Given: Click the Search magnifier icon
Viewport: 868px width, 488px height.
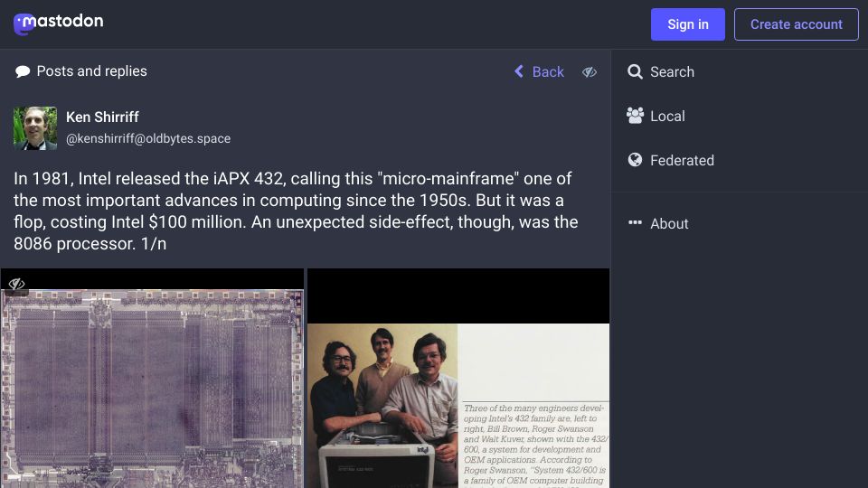Looking at the screenshot, I should pyautogui.click(x=635, y=71).
